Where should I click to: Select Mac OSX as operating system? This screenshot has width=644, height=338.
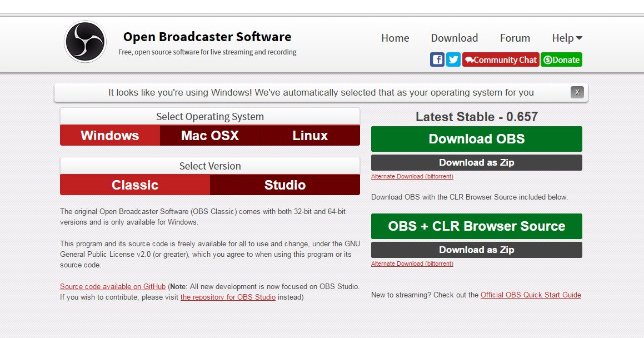pos(209,135)
